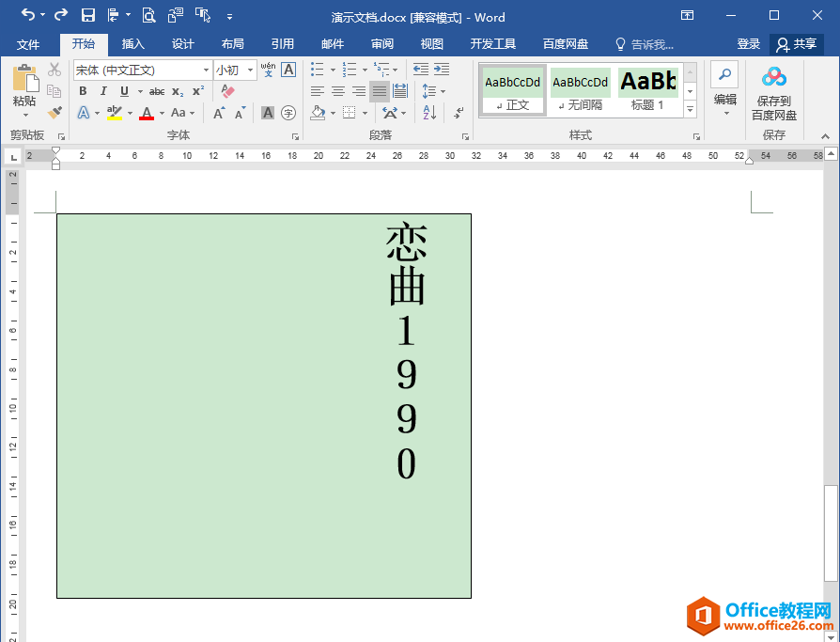The height and width of the screenshot is (642, 840).
Task: Switch to the Layout (布局) tab
Action: [232, 44]
